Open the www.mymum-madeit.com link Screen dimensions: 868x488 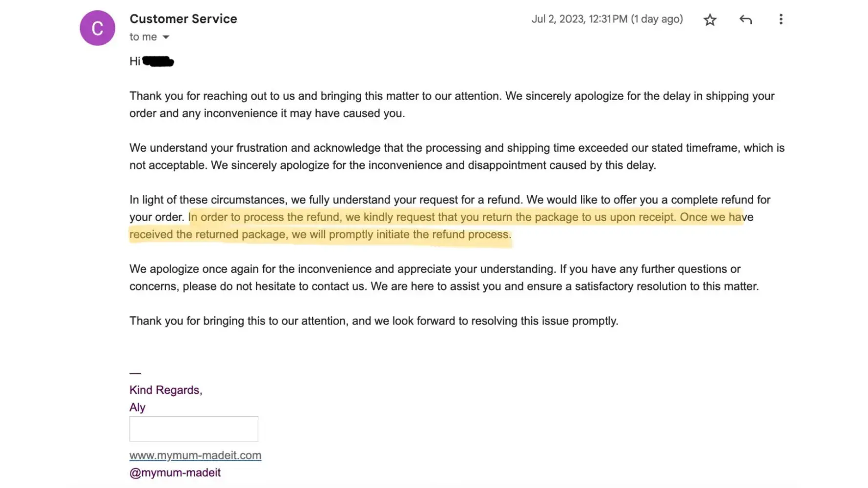(x=195, y=455)
